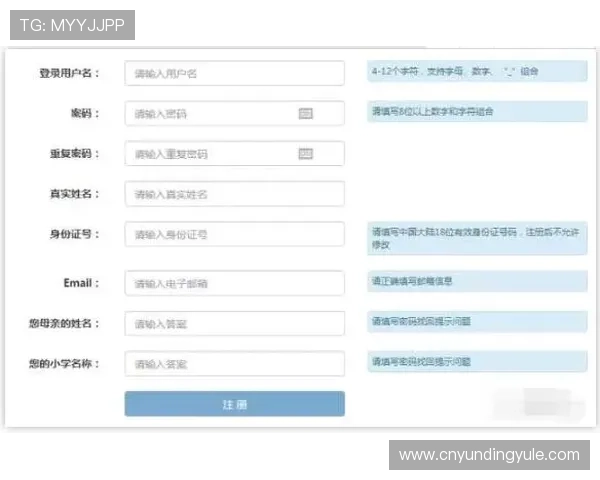
Task: Click the Email label text
Action: 81,283
